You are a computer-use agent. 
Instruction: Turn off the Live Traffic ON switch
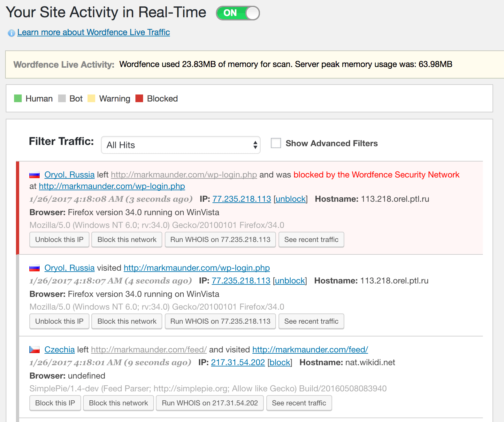click(238, 13)
